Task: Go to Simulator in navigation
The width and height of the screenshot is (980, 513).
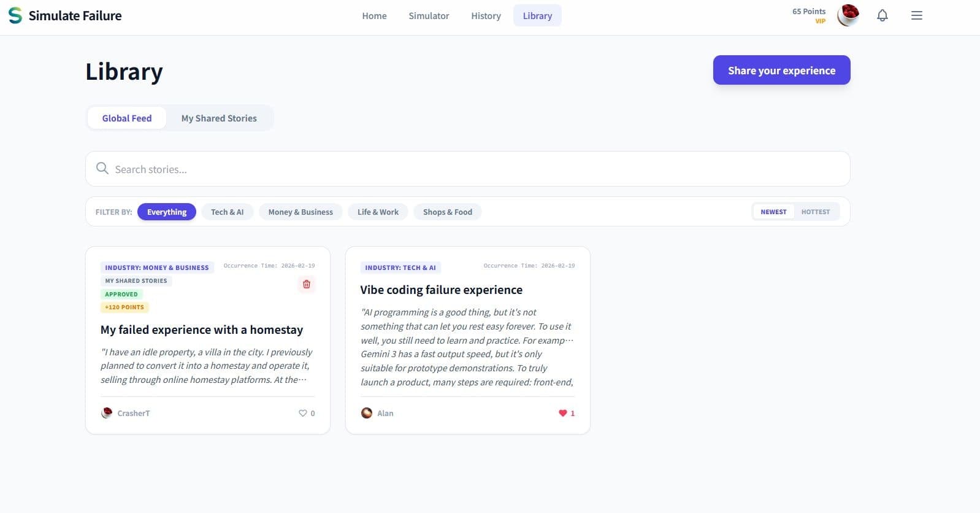Action: click(x=429, y=16)
